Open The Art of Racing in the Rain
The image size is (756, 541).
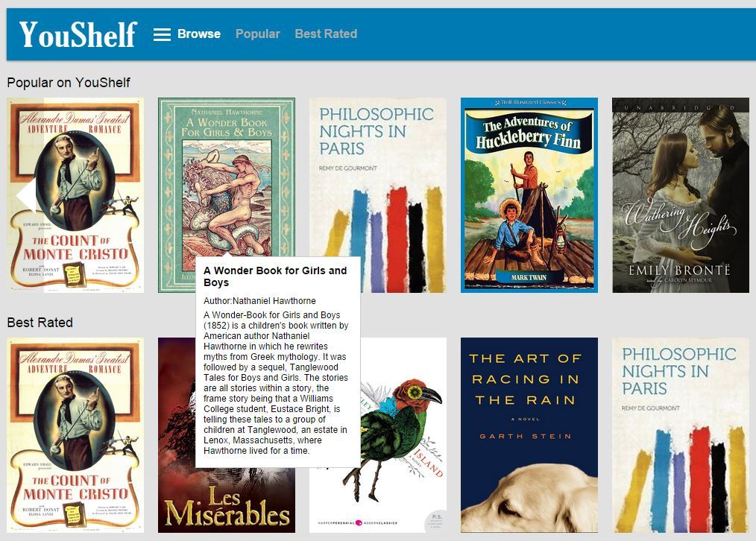[x=529, y=435]
